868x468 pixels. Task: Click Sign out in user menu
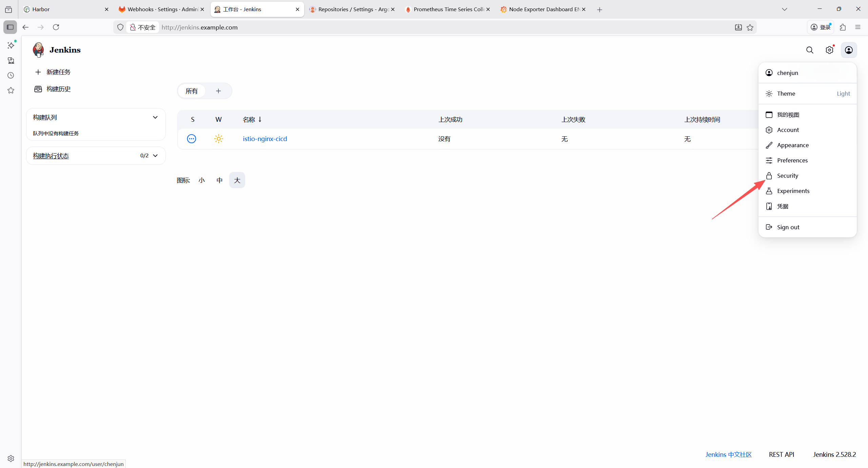pyautogui.click(x=788, y=227)
